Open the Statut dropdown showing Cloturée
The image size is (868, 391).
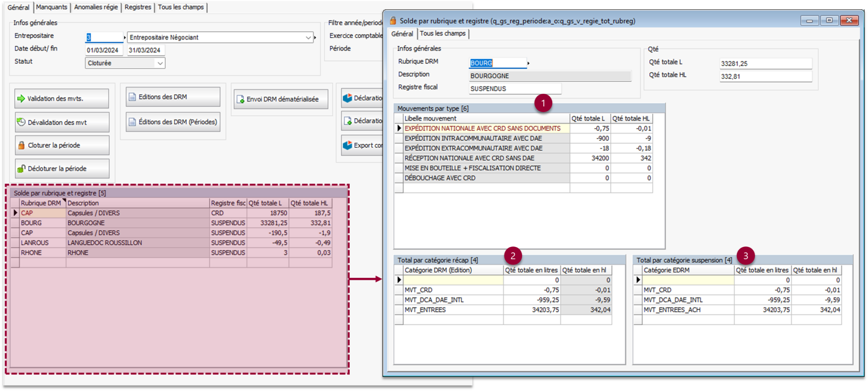(x=160, y=63)
